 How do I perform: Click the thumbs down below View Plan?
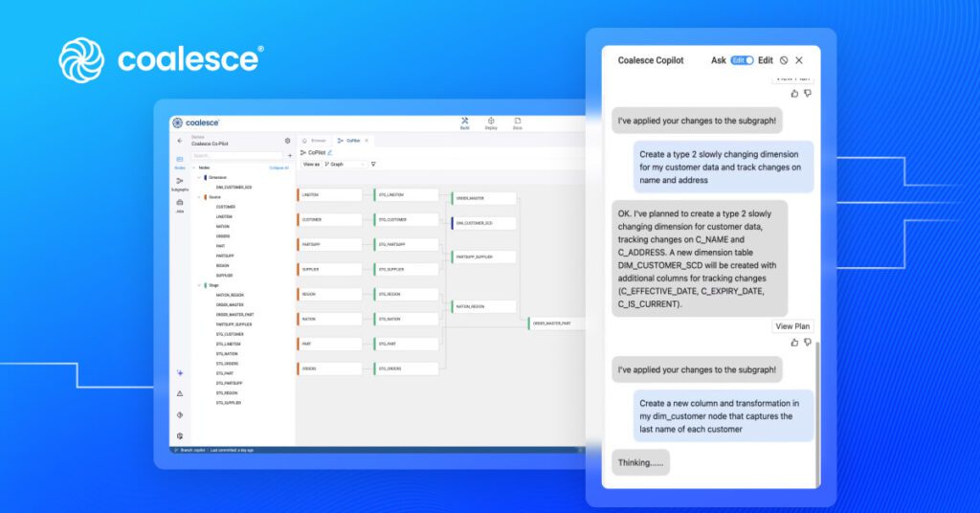click(x=807, y=342)
